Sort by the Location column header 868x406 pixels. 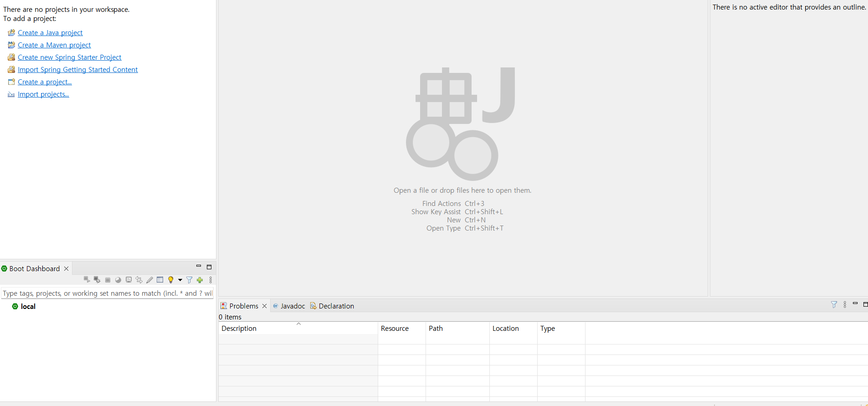pyautogui.click(x=513, y=328)
